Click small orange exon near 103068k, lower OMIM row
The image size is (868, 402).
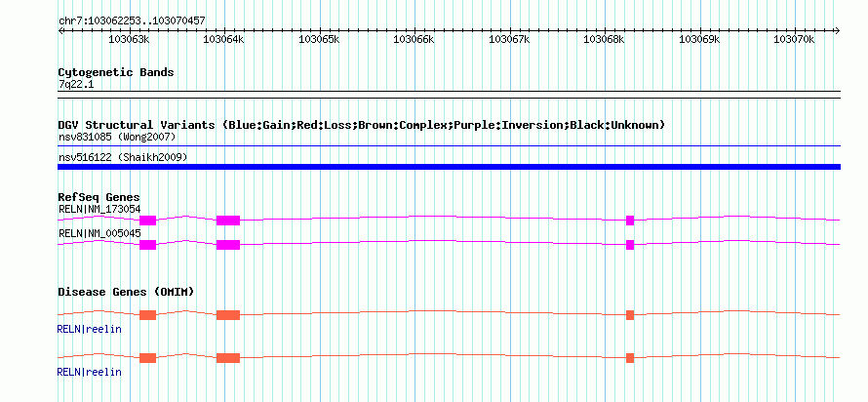tap(630, 358)
